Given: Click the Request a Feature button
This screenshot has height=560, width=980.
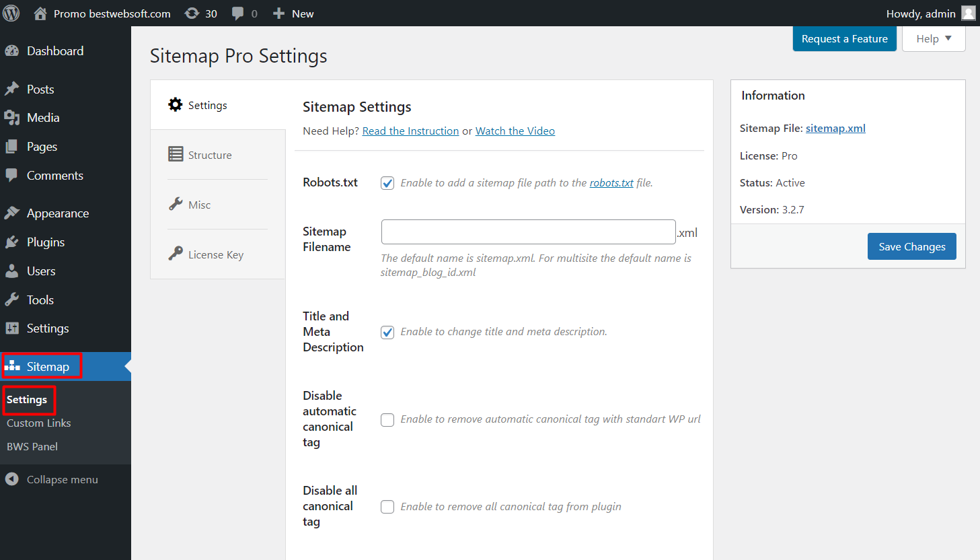Looking at the screenshot, I should click(x=844, y=39).
